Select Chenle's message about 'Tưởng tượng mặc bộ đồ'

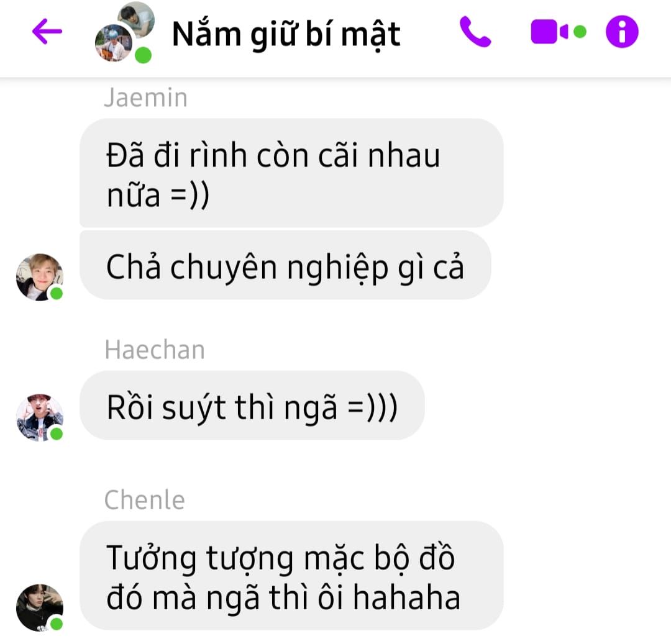[x=291, y=576]
